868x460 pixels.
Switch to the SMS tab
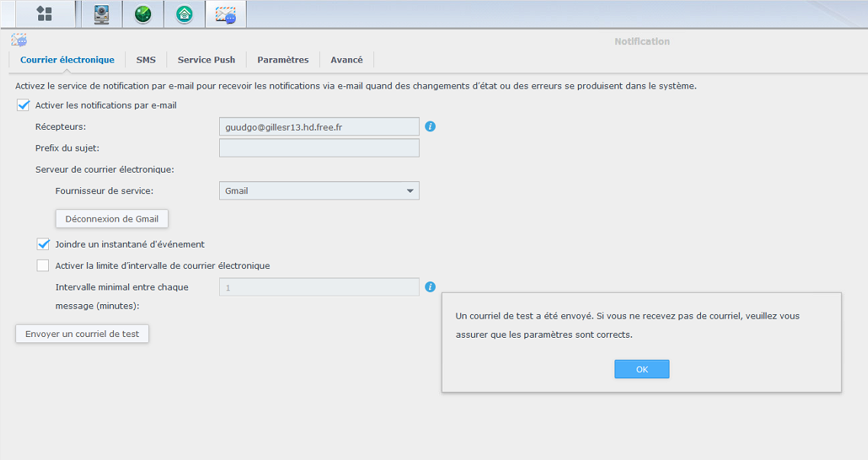(146, 60)
